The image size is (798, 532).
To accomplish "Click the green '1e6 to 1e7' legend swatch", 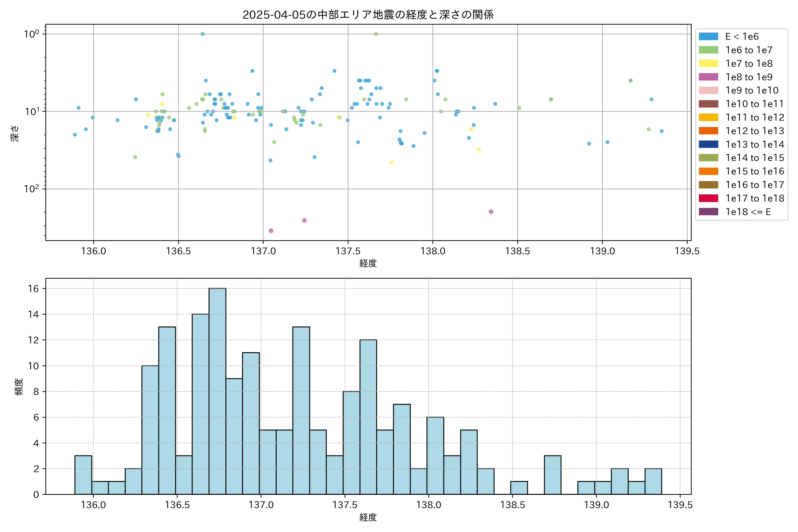I will point(708,50).
